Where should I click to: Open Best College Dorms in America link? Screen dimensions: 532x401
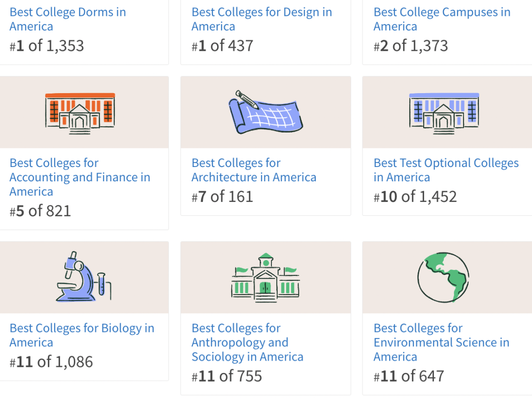click(67, 19)
